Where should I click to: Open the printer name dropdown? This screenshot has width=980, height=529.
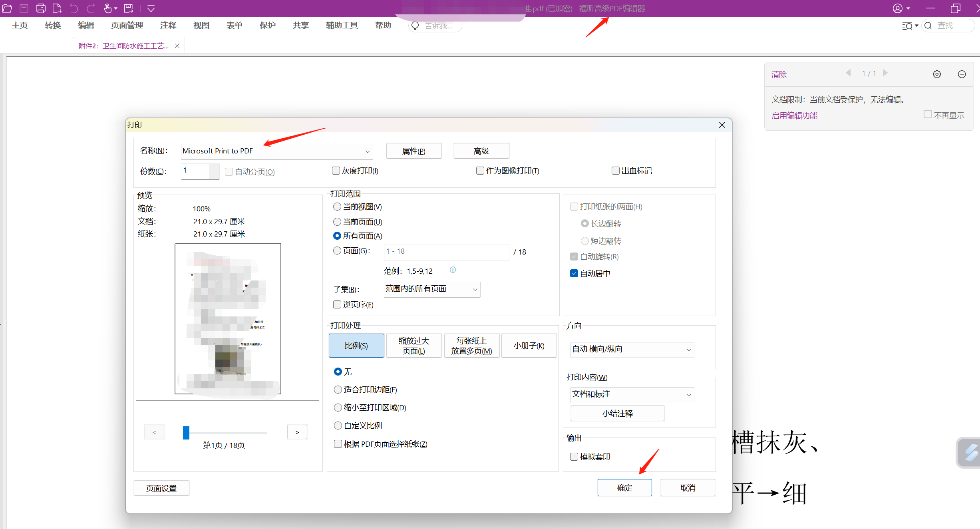tap(367, 151)
